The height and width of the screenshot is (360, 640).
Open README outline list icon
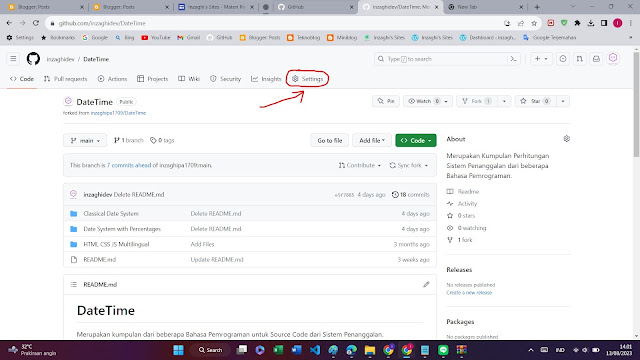73,284
